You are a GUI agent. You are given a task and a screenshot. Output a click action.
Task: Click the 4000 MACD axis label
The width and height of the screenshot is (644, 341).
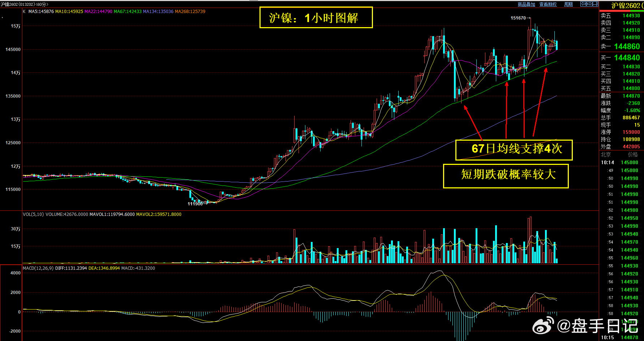coord(16,273)
